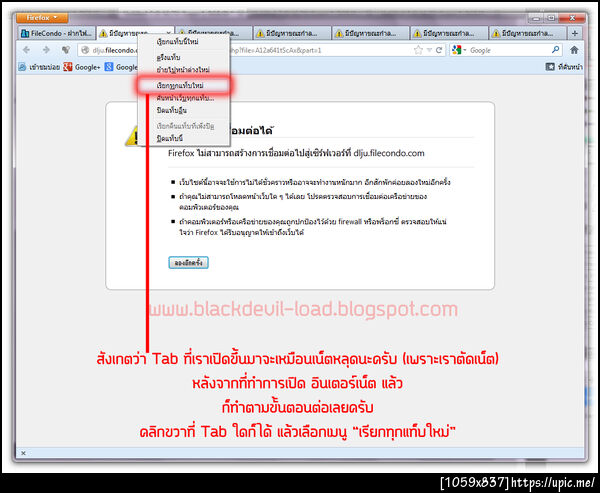
Task: Open the URL history dropdown arrow
Action: click(x=429, y=50)
